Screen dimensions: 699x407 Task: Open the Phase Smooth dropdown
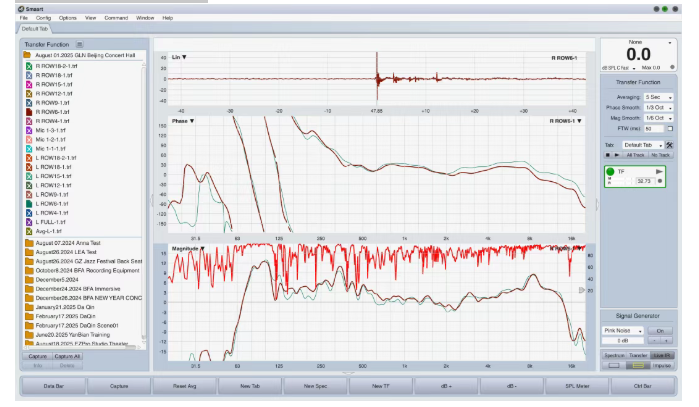660,107
